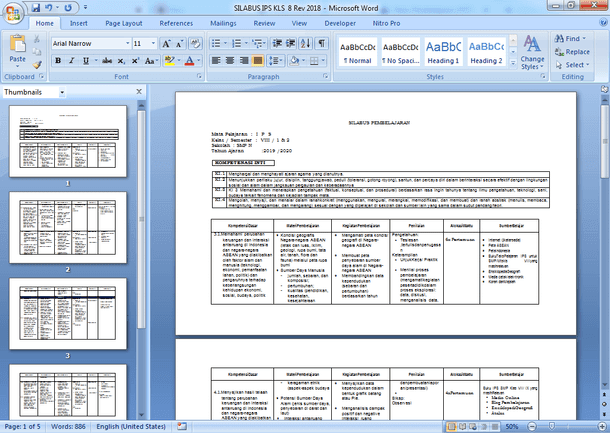Click Replace in Editing group
The height and width of the screenshot is (433, 610).
572,52
